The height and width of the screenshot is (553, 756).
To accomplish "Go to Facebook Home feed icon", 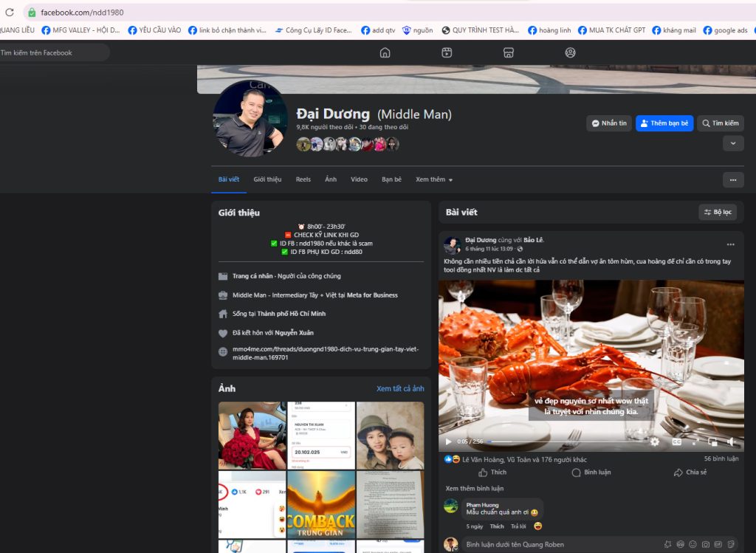I will coord(385,52).
